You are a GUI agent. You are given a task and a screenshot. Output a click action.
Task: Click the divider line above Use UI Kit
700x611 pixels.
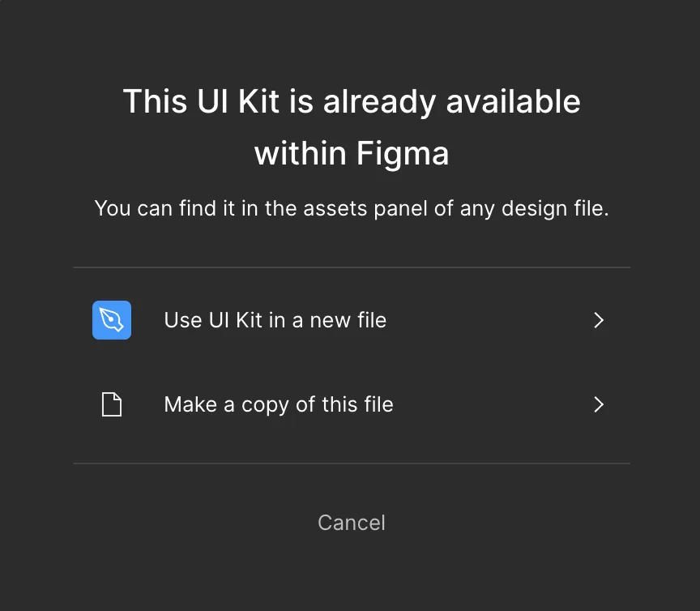pos(352,267)
